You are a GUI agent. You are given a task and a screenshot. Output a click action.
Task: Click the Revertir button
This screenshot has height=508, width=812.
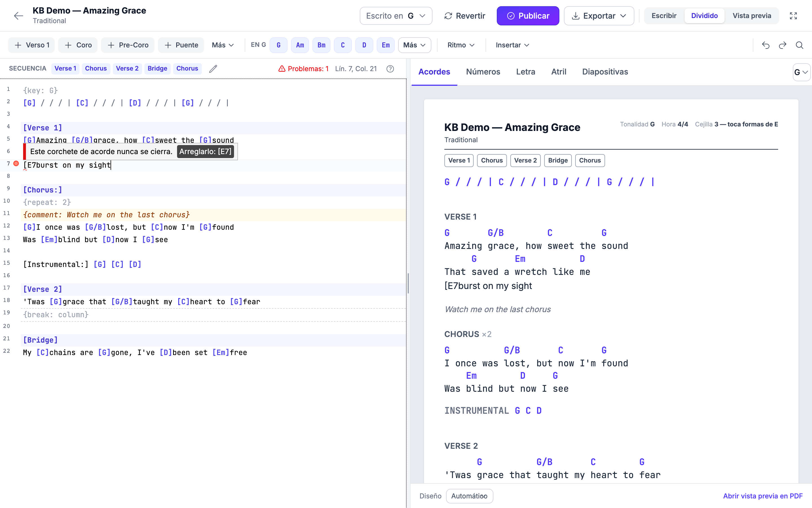coord(465,16)
